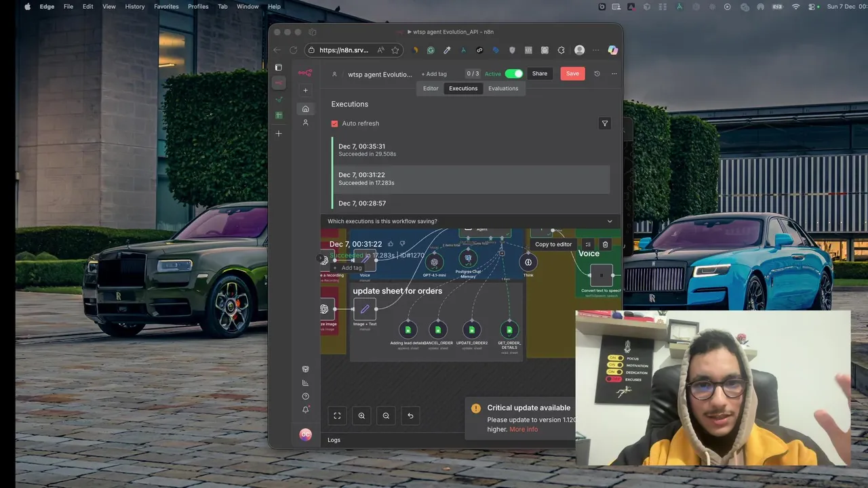This screenshot has width=868, height=488.
Task: Click the Share button
Action: 540,73
